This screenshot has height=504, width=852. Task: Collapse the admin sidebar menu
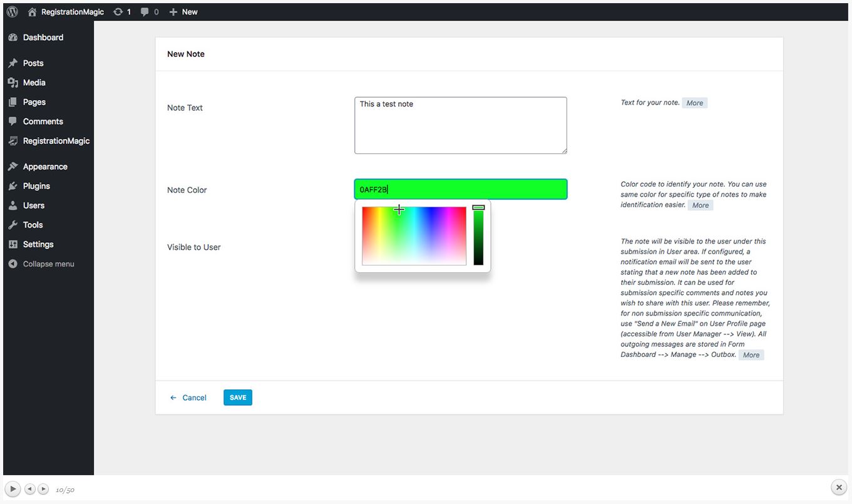point(48,264)
